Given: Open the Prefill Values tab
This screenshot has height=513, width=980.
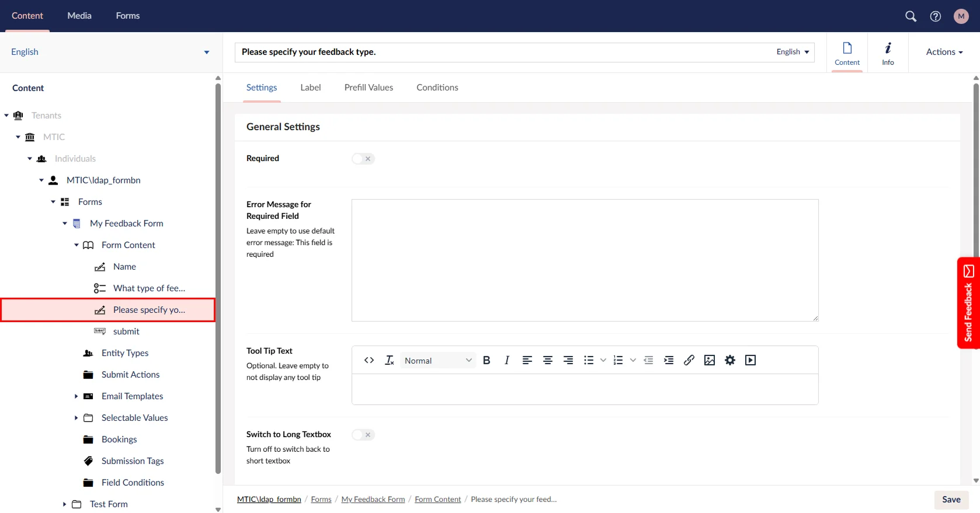Looking at the screenshot, I should coord(369,88).
